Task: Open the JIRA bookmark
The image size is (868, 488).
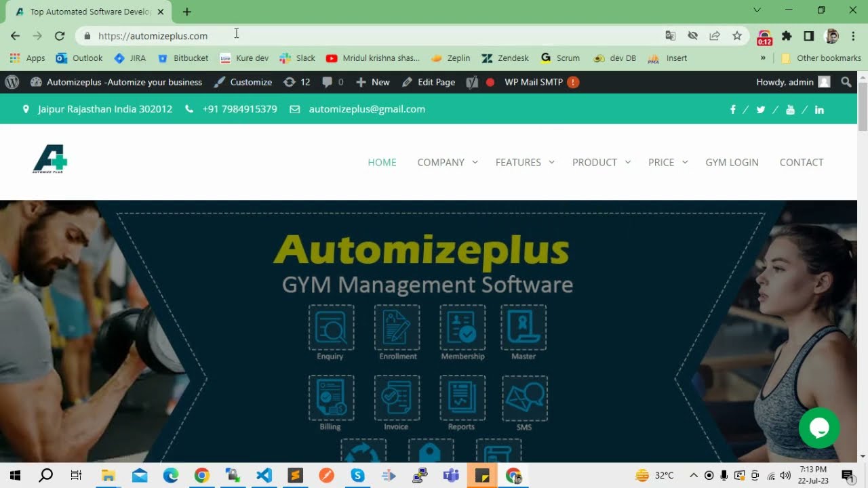Action: point(130,58)
